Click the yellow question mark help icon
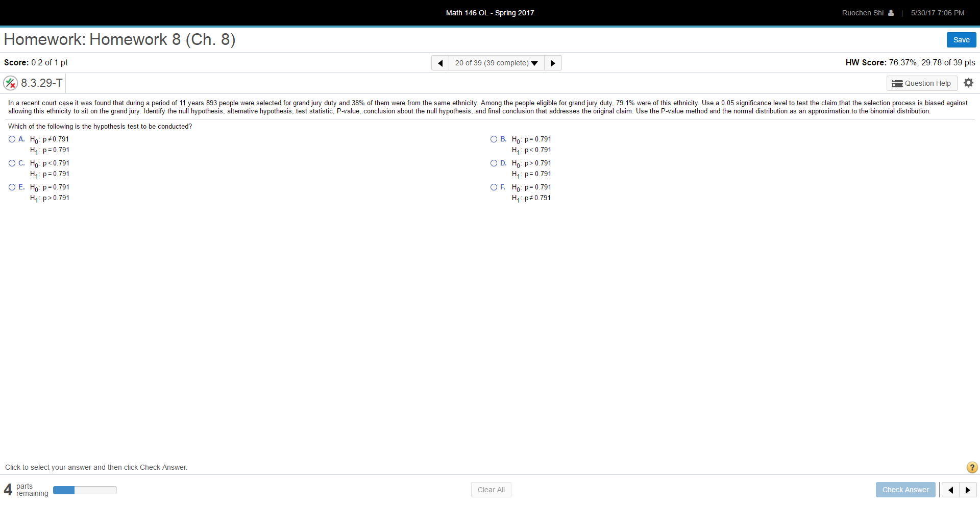This screenshot has height=505, width=980. click(x=971, y=467)
